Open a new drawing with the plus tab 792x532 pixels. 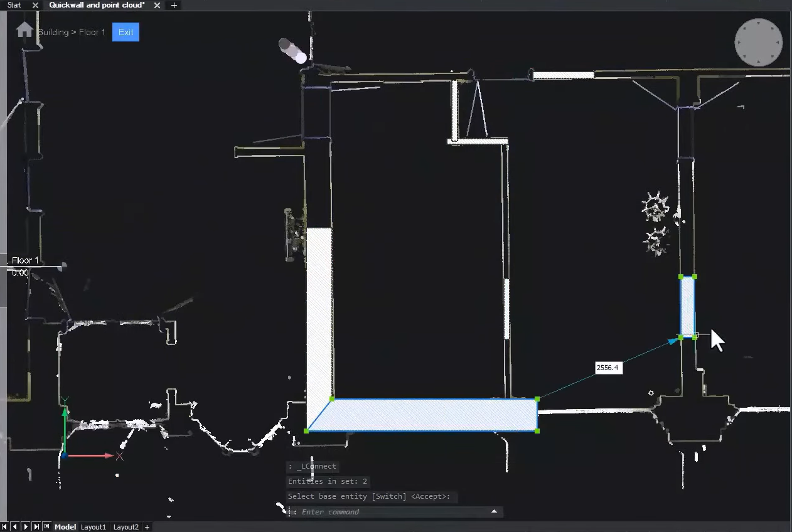pyautogui.click(x=173, y=5)
